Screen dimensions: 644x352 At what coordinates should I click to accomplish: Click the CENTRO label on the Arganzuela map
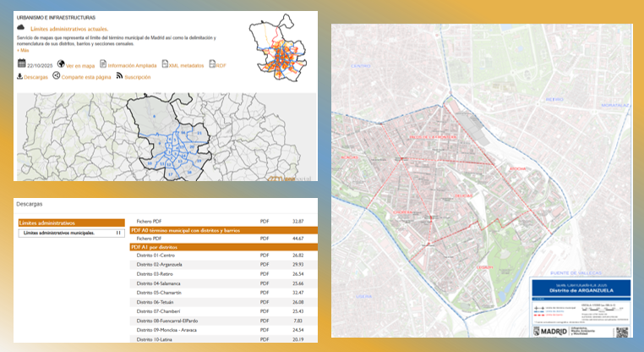coord(361,66)
